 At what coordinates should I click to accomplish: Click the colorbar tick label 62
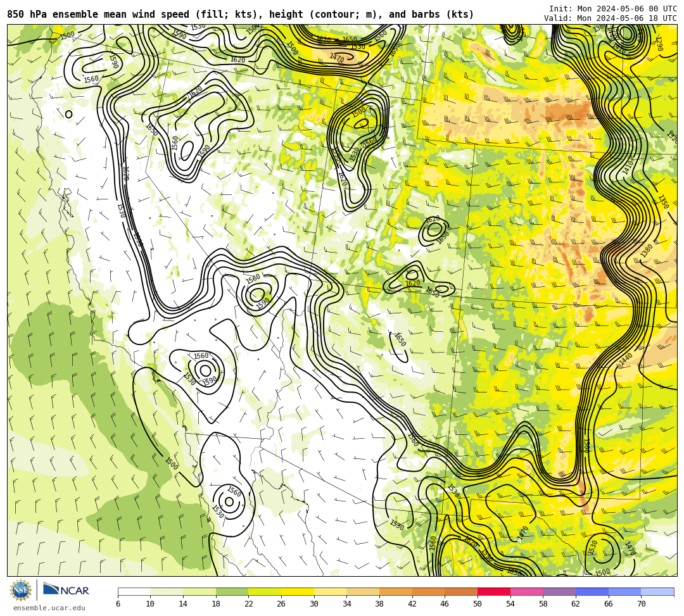pos(576,604)
